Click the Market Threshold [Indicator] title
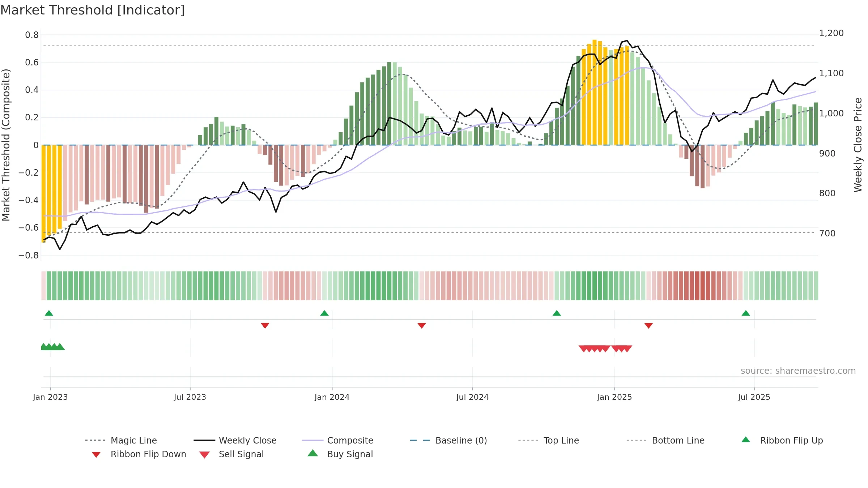 coord(93,10)
